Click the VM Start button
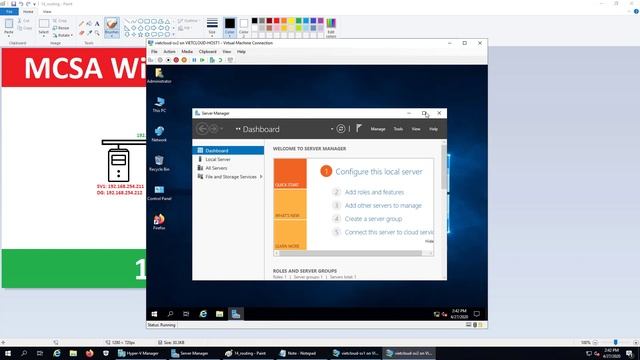This screenshot has height=360, width=640. 154,314
